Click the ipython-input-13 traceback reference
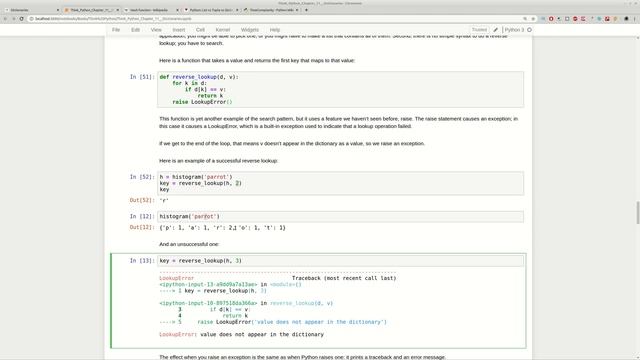Screen dimensions: 640x360 pos(208,284)
